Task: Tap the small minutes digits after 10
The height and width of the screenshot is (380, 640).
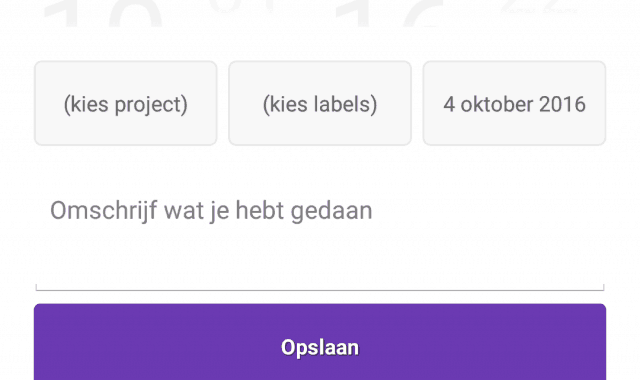Action: (241, 6)
